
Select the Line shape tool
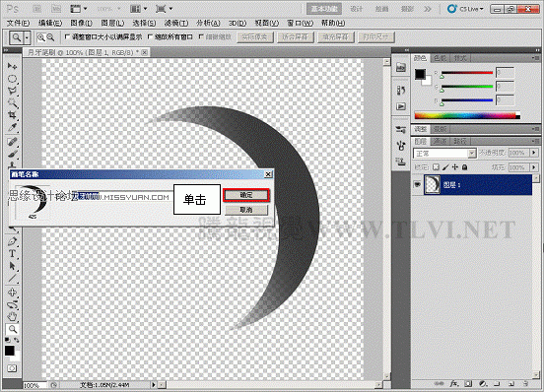12,278
